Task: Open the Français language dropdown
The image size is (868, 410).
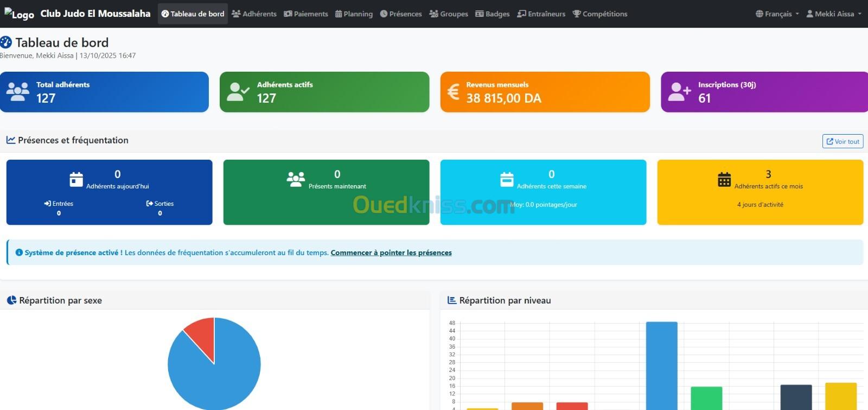Action: 777,14
